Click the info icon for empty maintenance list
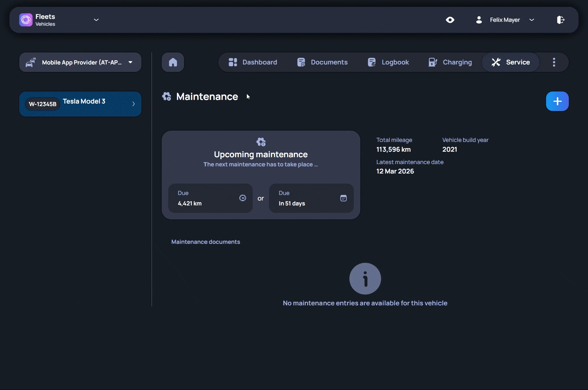The width and height of the screenshot is (588, 390). point(365,279)
